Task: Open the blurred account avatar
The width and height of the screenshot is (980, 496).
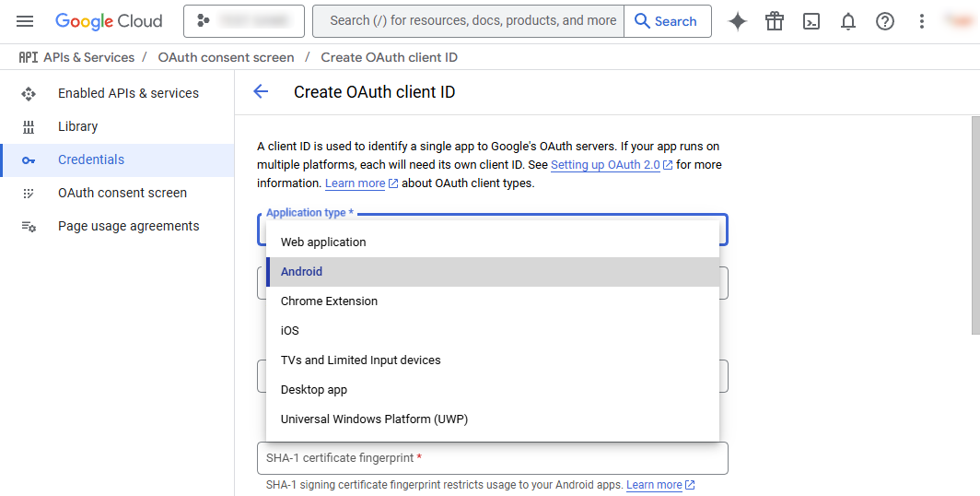Action: click(959, 21)
